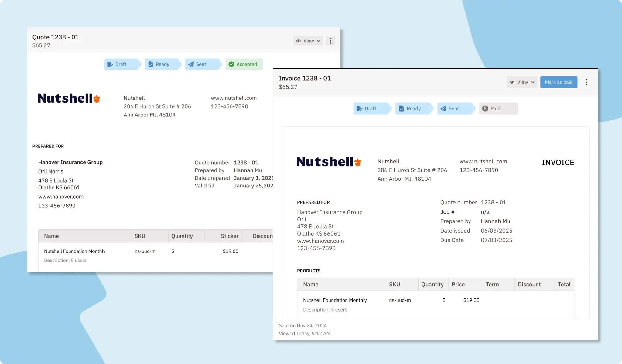
Task: Open the www.nutshell.com link on the invoice
Action: 483,161
